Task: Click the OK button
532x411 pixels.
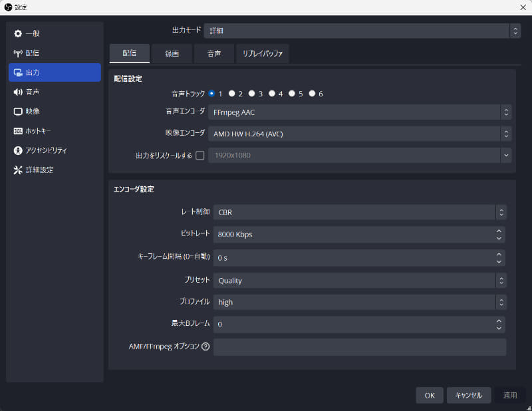Action: point(429,395)
